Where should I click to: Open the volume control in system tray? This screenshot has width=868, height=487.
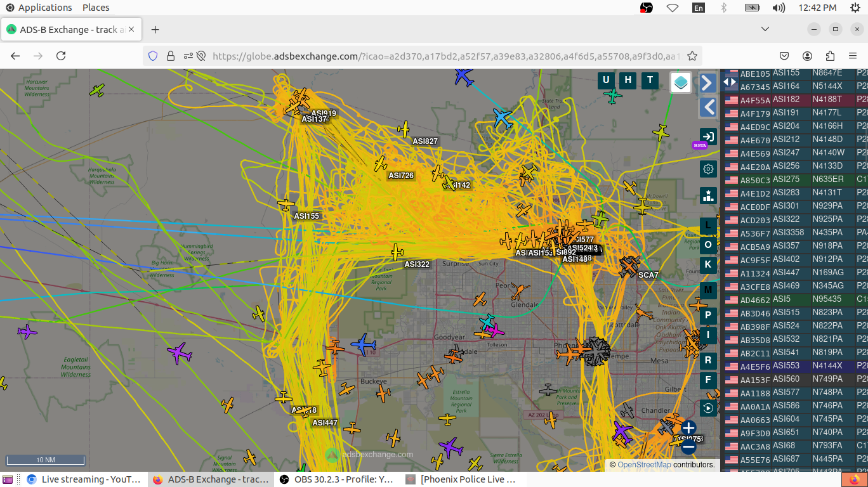point(779,8)
